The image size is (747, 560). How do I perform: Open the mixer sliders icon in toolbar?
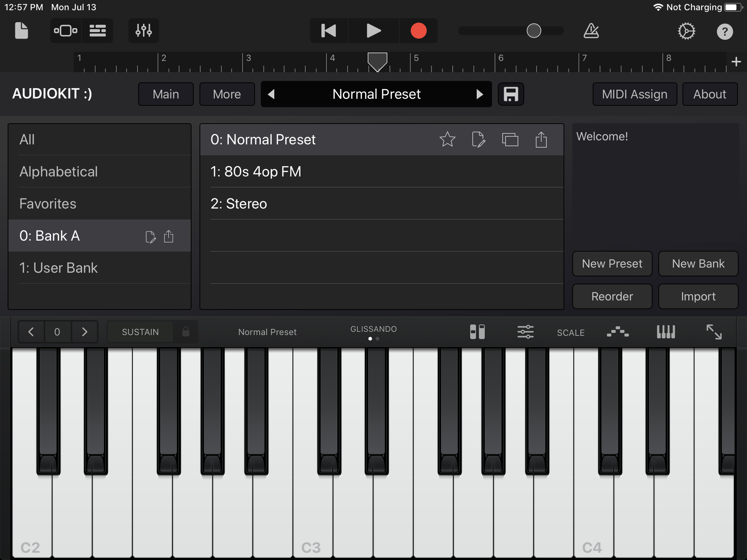tap(143, 31)
